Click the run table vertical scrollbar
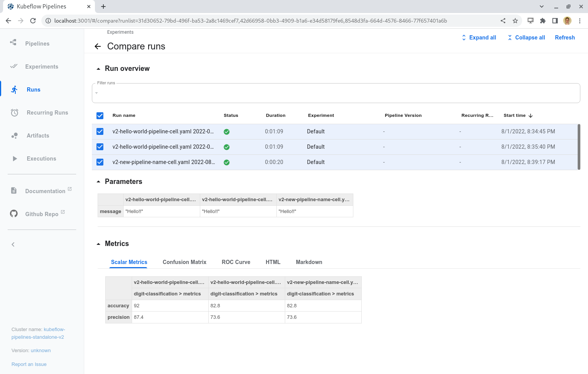The width and height of the screenshot is (588, 374). coord(578,147)
